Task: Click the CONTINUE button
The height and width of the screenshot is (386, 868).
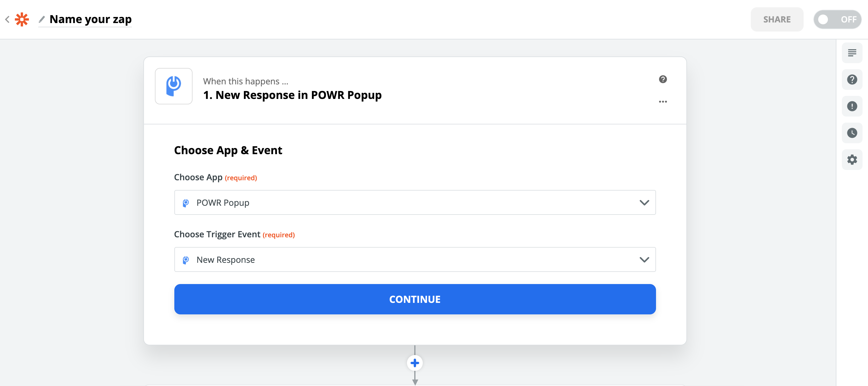Action: (x=415, y=299)
